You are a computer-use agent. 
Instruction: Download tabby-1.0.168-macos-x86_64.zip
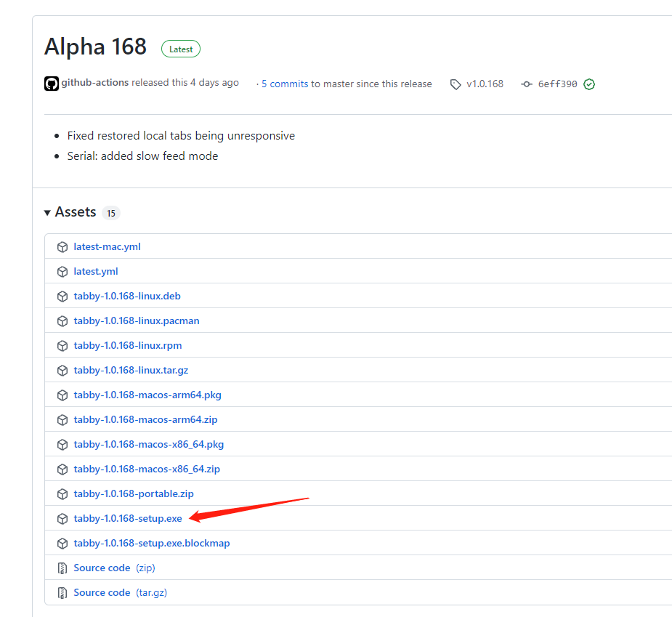pyautogui.click(x=147, y=469)
